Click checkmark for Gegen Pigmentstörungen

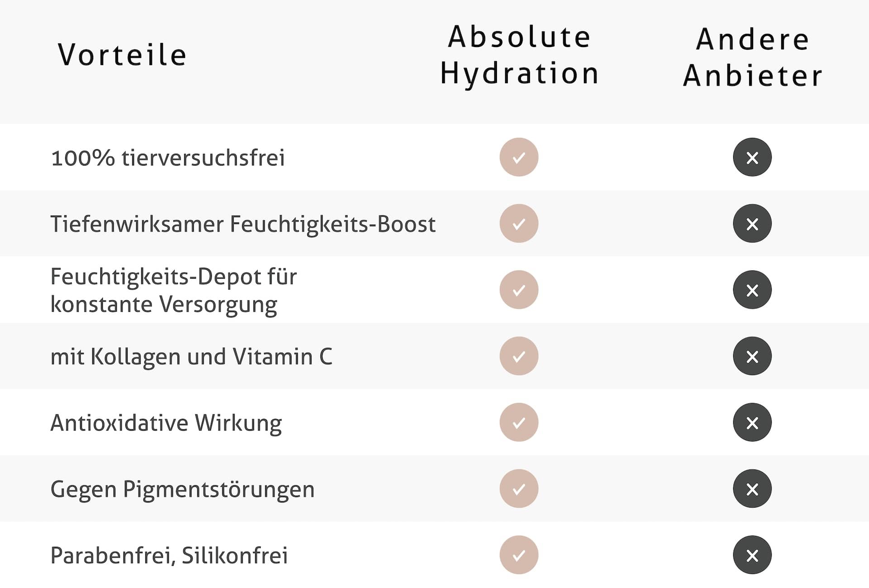(519, 489)
